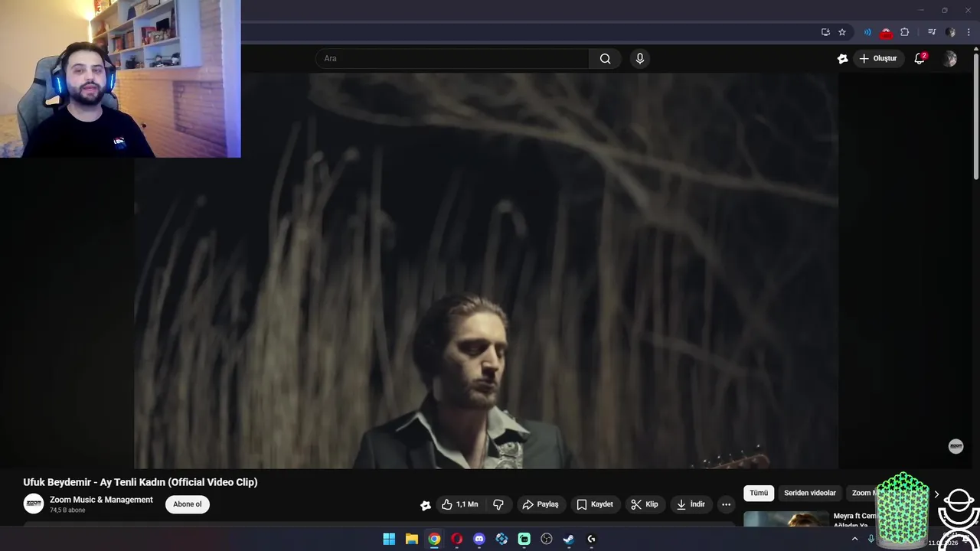Open the Chrome three-dot menu

969,32
